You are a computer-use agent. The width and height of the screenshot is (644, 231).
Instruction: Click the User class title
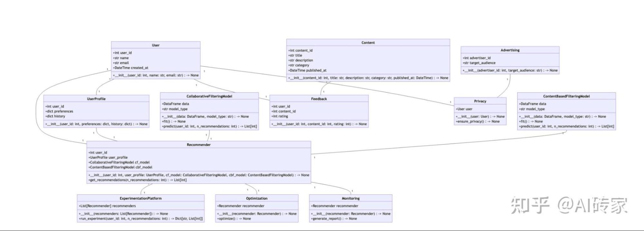click(156, 45)
